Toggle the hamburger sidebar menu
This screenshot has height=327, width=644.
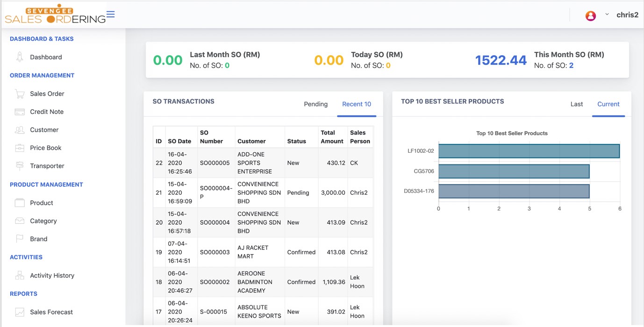pos(111,14)
